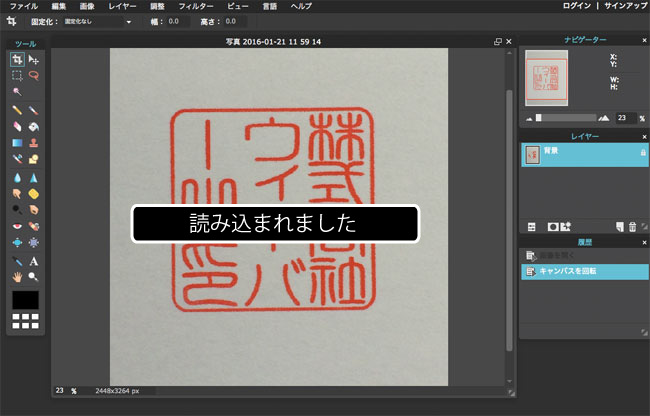
Task: Open the black foreground color swatch
Action: tap(25, 300)
